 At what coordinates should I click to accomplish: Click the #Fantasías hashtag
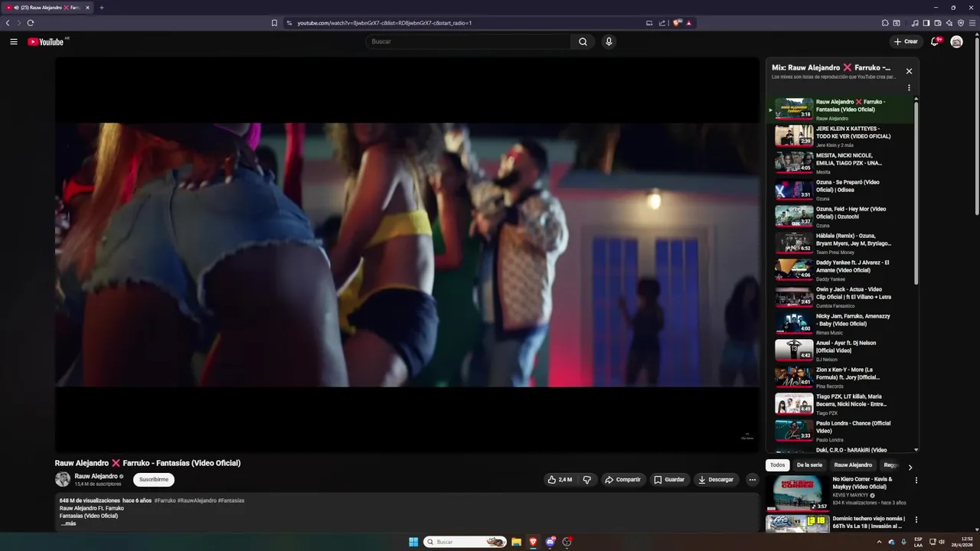[x=231, y=500]
